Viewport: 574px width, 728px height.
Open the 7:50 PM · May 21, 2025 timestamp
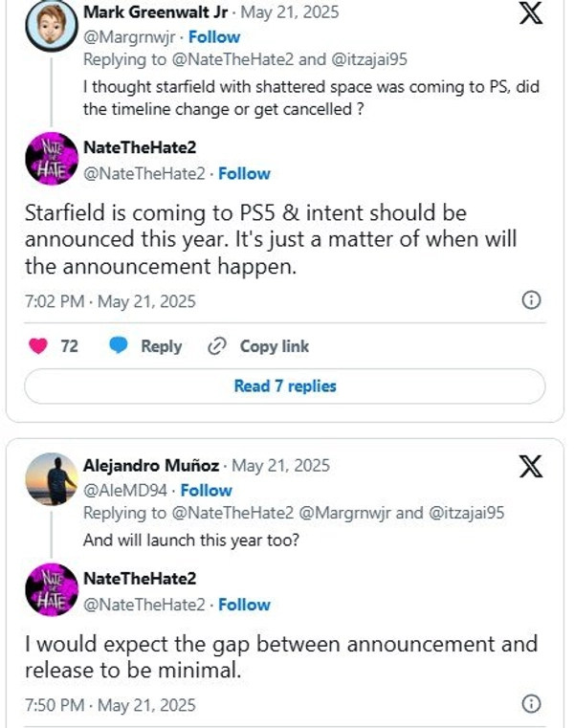pyautogui.click(x=110, y=705)
